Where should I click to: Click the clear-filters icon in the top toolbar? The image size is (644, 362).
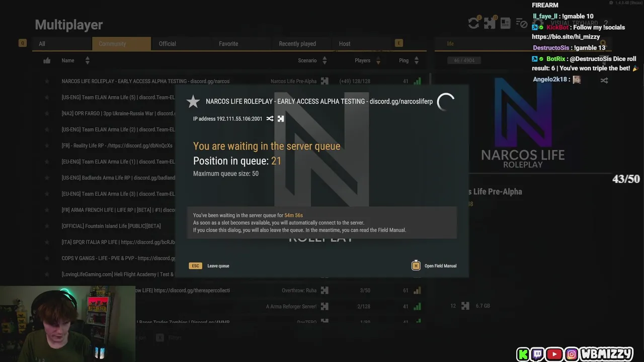click(x=522, y=23)
